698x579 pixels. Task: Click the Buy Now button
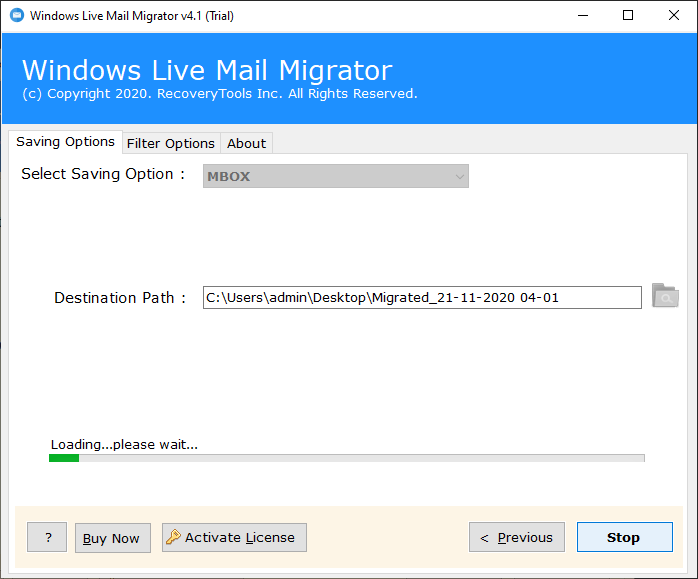pyautogui.click(x=113, y=538)
